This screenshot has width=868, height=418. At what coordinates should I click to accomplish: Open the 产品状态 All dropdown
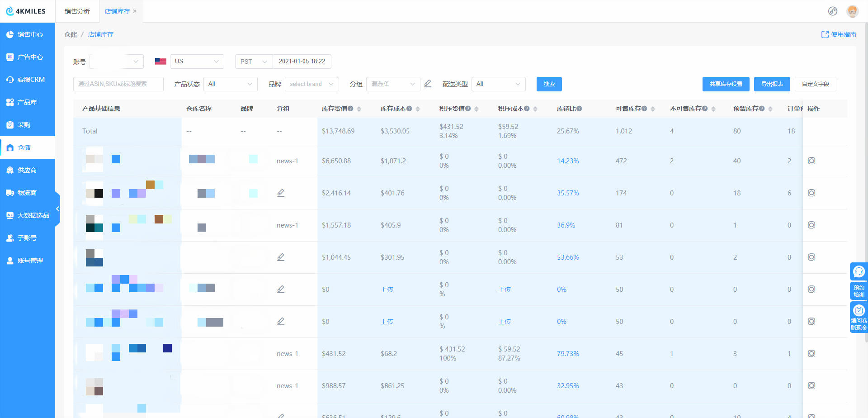(231, 84)
